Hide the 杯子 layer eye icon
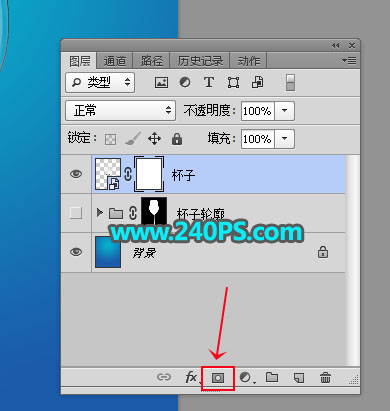Image resolution: width=390 pixels, height=411 pixels. pyautogui.click(x=76, y=174)
